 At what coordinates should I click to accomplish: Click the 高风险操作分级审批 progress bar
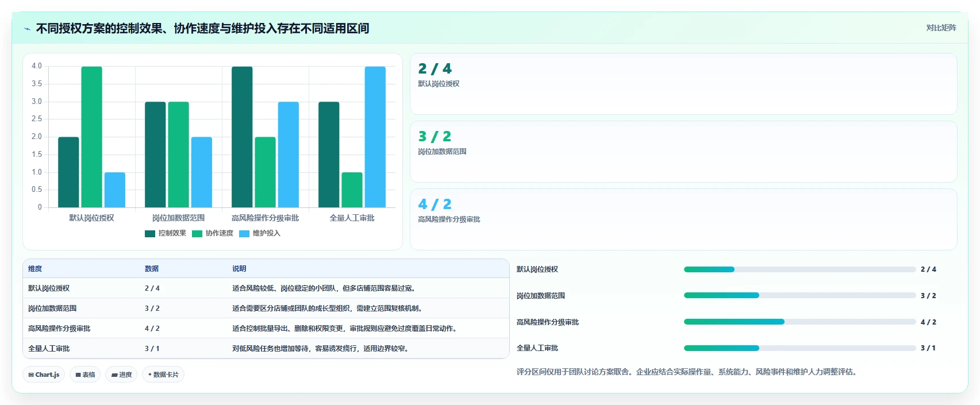[x=800, y=322]
